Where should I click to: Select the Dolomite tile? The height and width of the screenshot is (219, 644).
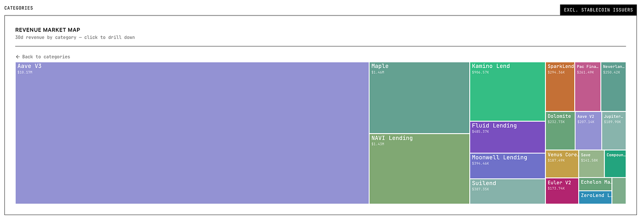pos(560,131)
